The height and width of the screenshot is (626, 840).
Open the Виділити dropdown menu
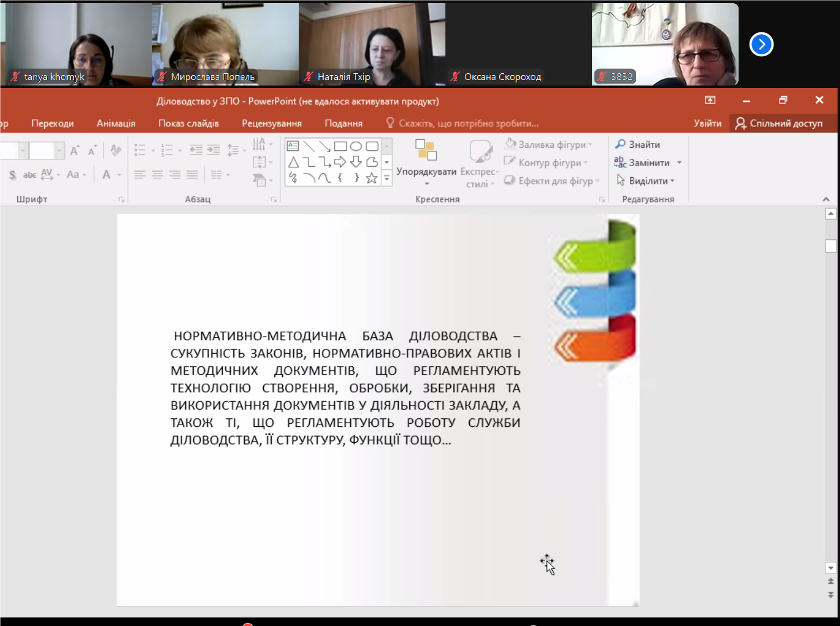tap(646, 181)
